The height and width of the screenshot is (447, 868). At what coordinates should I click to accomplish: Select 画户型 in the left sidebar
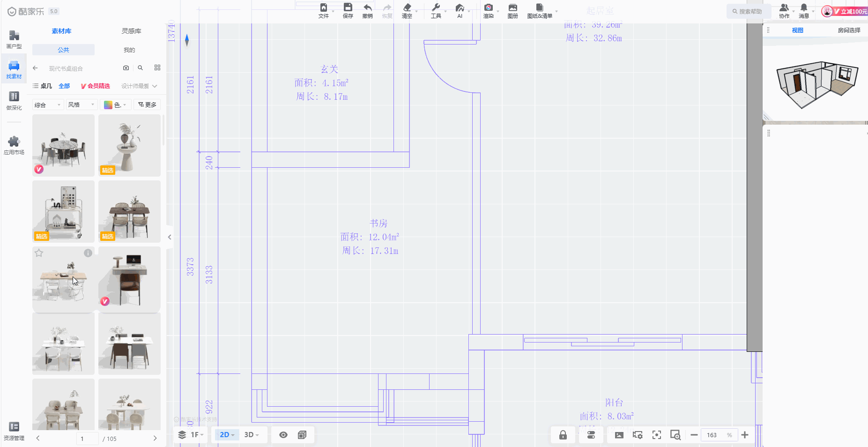click(x=14, y=39)
